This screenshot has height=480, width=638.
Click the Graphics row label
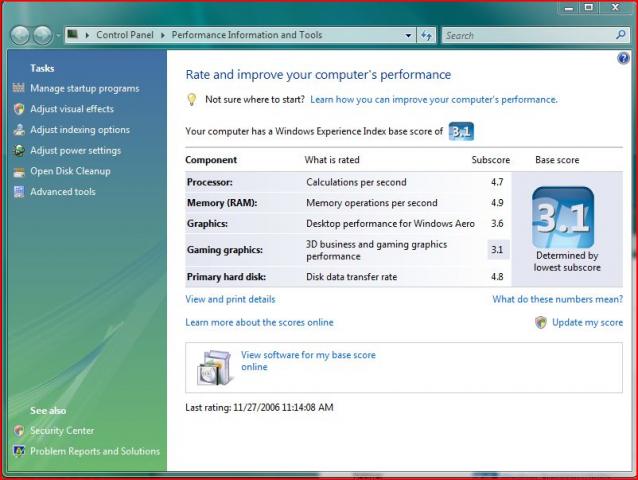click(x=208, y=224)
